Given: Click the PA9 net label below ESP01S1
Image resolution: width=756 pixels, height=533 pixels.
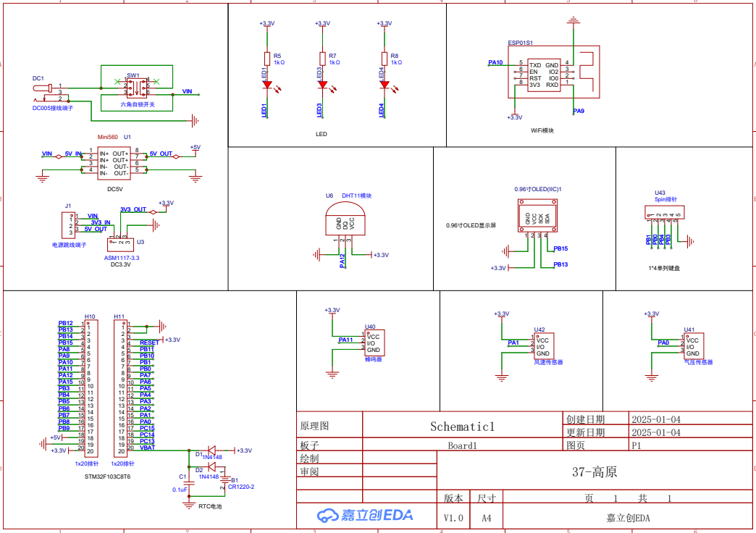Looking at the screenshot, I should [x=579, y=111].
